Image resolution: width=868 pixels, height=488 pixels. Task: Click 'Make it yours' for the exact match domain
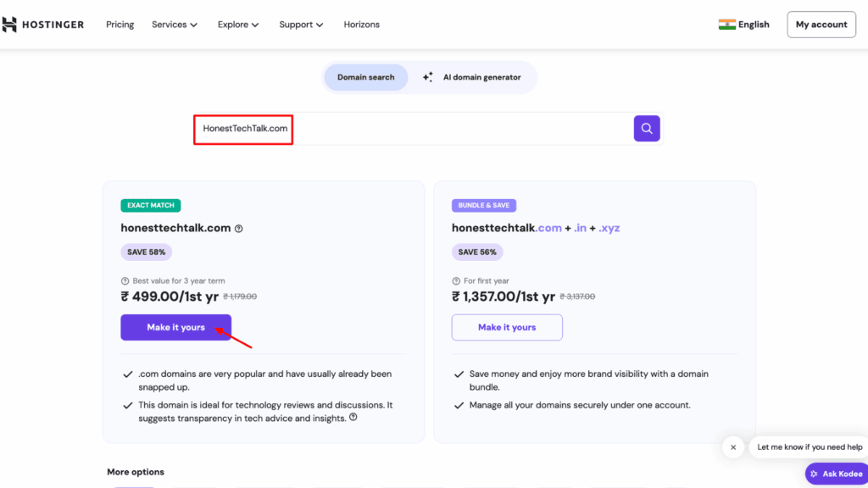tap(175, 327)
